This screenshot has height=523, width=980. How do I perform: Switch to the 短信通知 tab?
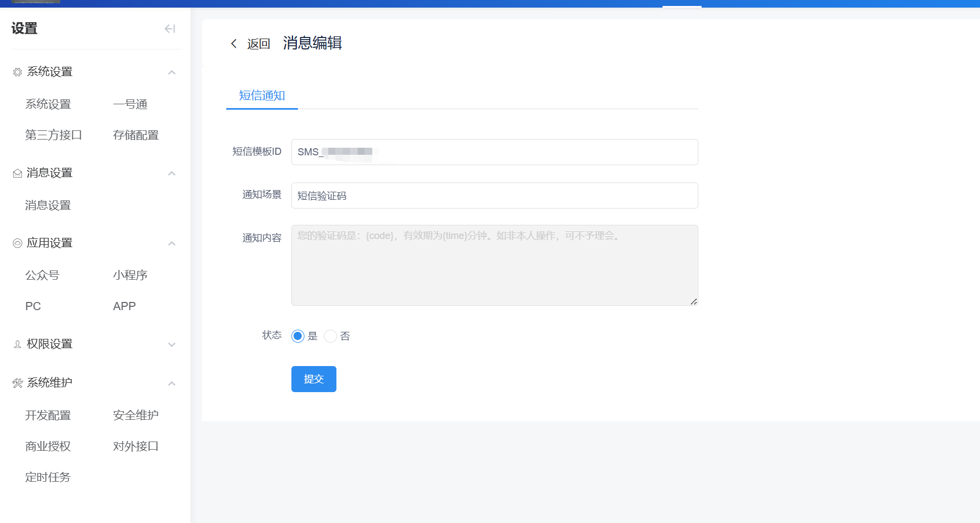click(262, 96)
